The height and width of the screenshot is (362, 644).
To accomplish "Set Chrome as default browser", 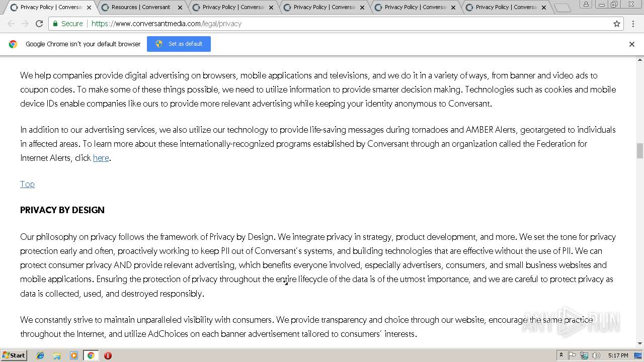I will (x=179, y=44).
